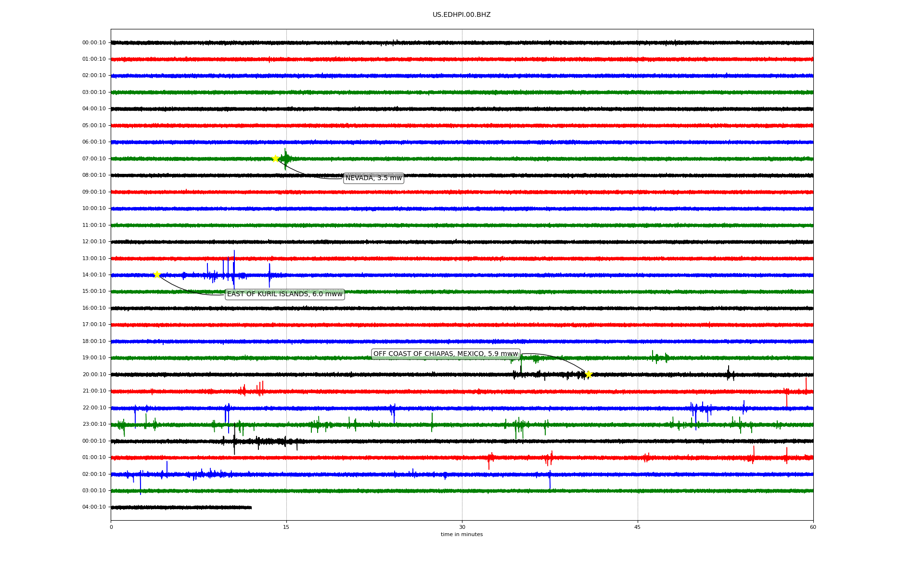Click the 18:00:10 row time label
The image size is (924, 578).
94,342
